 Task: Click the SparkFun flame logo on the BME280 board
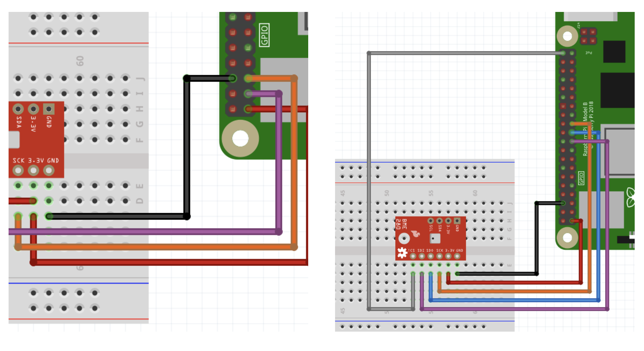pos(415,233)
